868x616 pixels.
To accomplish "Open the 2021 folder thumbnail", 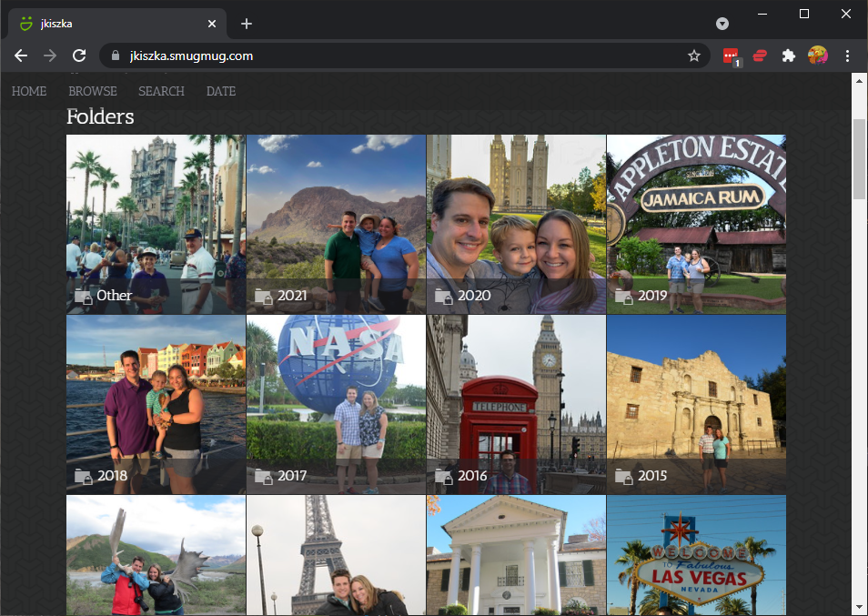I will click(336, 224).
